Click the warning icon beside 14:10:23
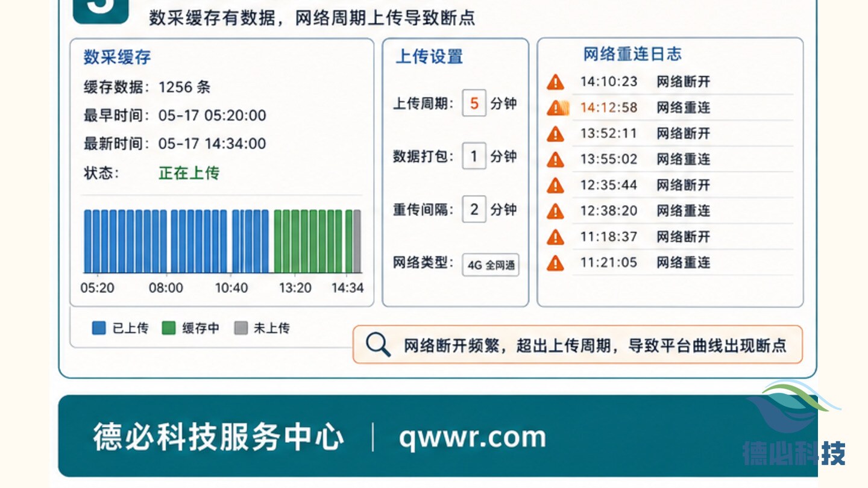868x488 pixels. coord(555,82)
